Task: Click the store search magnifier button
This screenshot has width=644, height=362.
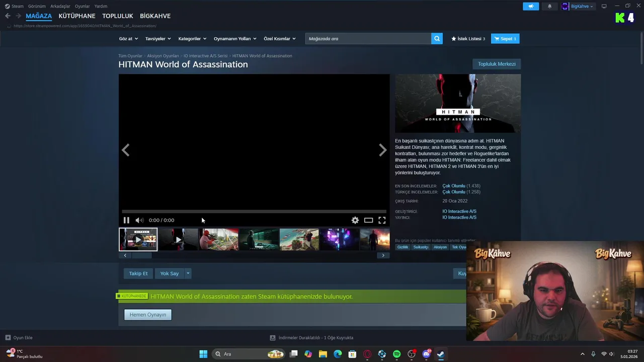Action: point(437,39)
